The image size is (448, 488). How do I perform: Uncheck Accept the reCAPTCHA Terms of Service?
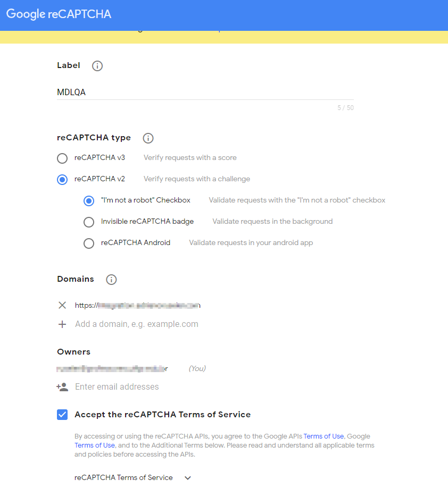tap(62, 415)
